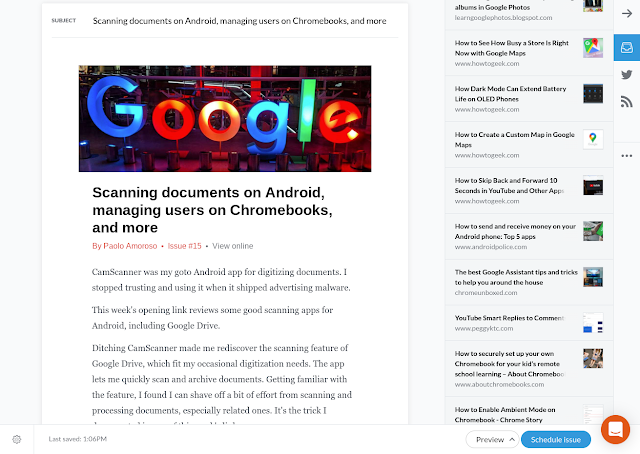
Task: Choose the YouTube Smart Replies article
Action: tap(529, 323)
